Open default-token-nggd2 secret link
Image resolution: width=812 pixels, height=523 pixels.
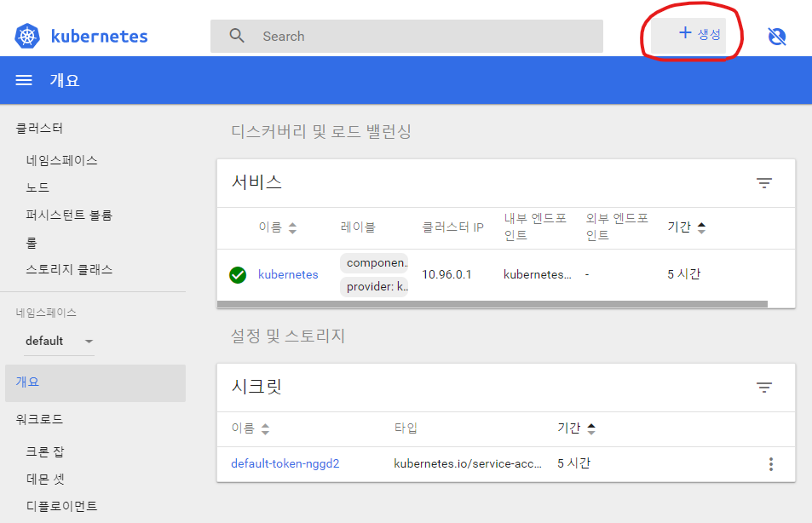click(285, 463)
